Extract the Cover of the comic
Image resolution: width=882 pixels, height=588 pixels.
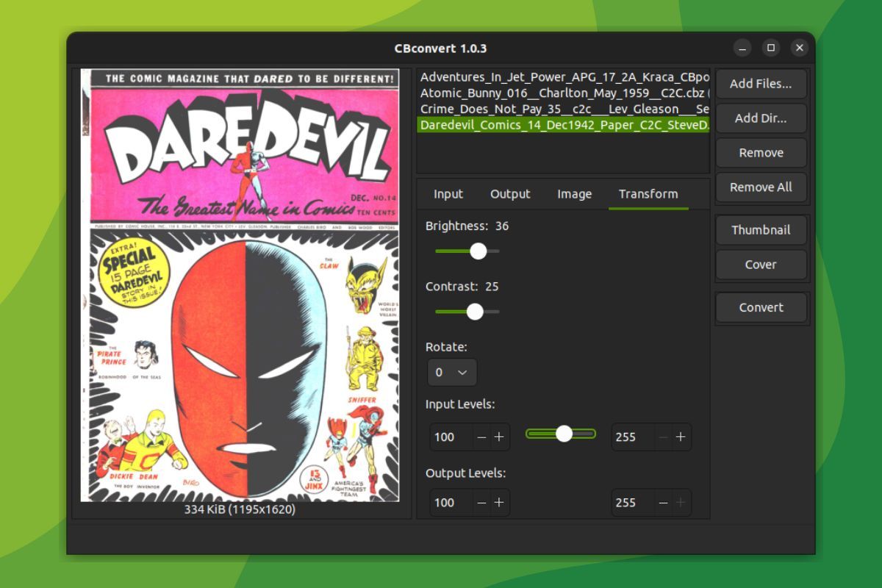761,264
